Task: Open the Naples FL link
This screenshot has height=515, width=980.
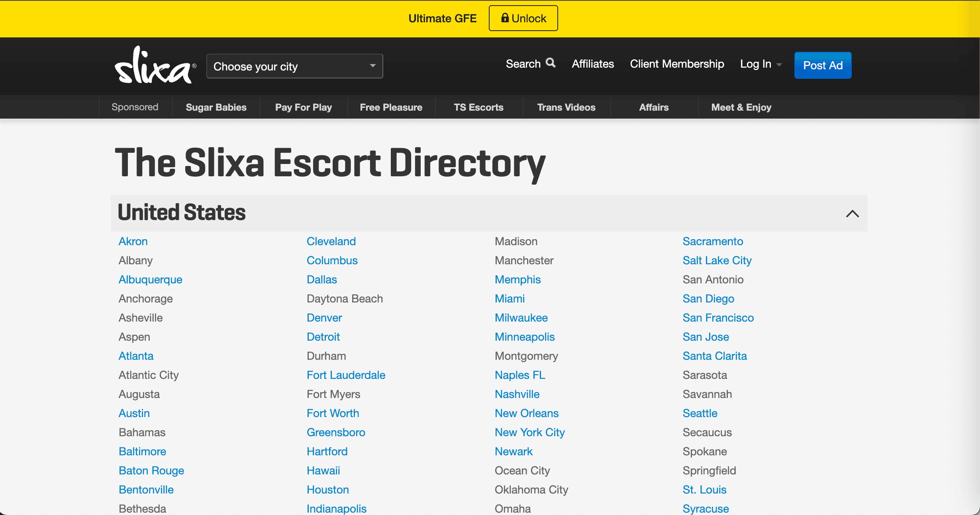Action: [x=520, y=375]
